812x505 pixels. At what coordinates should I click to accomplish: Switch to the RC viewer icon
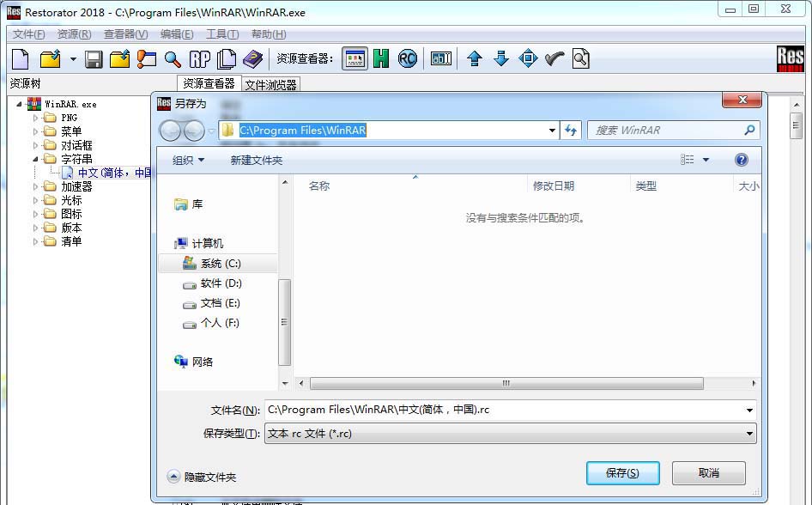408,58
